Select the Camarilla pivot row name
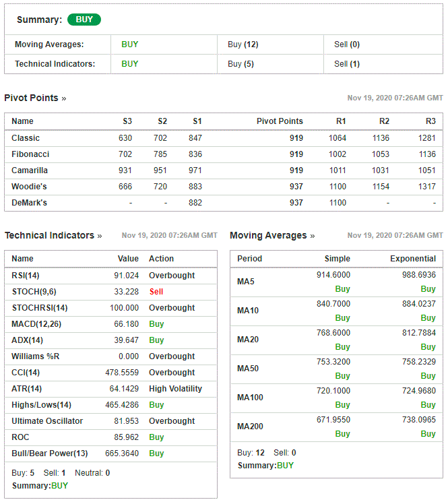The width and height of the screenshot is (448, 502). (30, 170)
